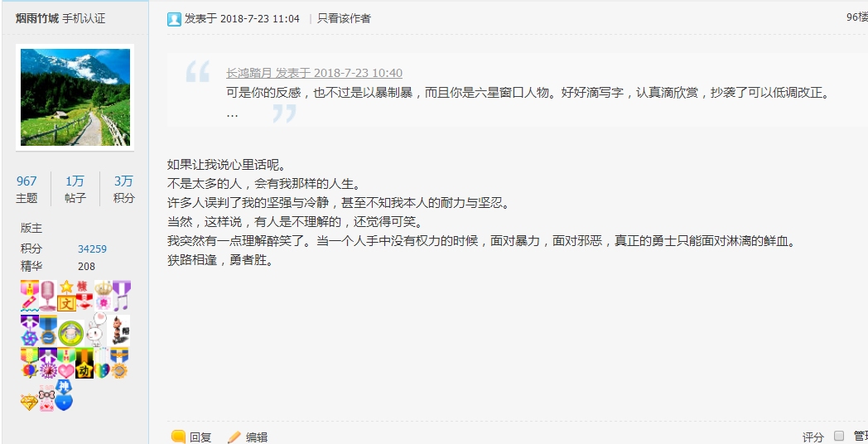
Task: Click the rainbow heart medal icon
Action: point(103,363)
